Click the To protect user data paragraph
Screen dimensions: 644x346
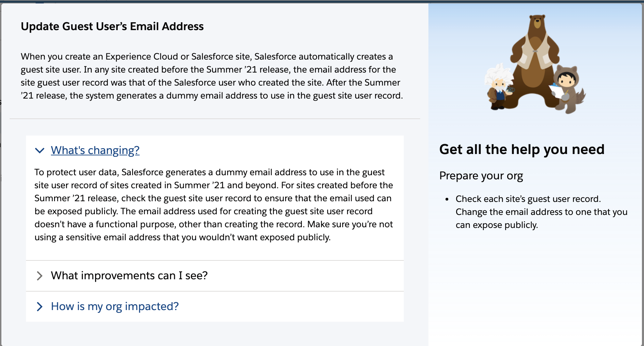pos(214,205)
